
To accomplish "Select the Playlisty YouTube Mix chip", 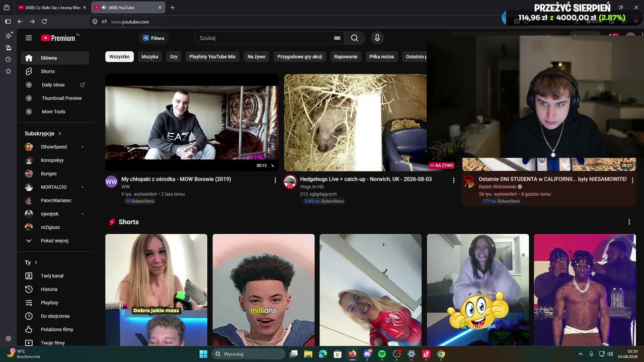I will 212,57.
